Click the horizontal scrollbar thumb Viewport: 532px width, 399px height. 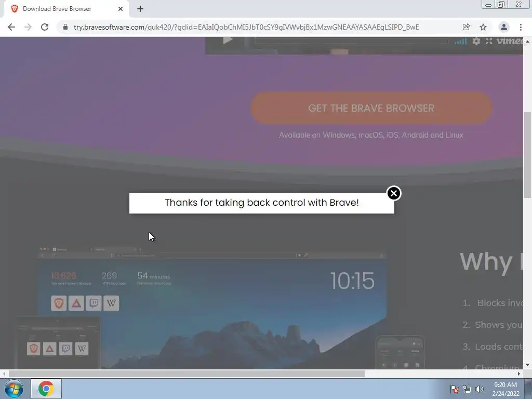[x=187, y=374]
